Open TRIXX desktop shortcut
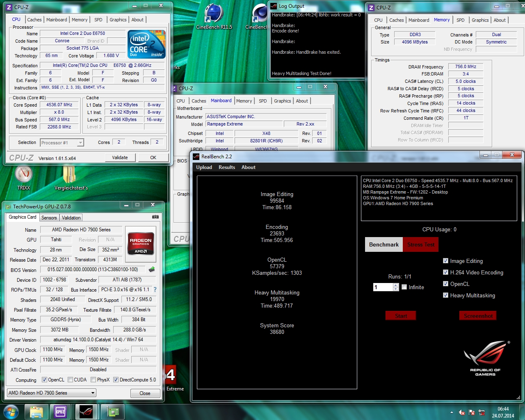Image resolution: width=525 pixels, height=420 pixels. tap(23, 178)
